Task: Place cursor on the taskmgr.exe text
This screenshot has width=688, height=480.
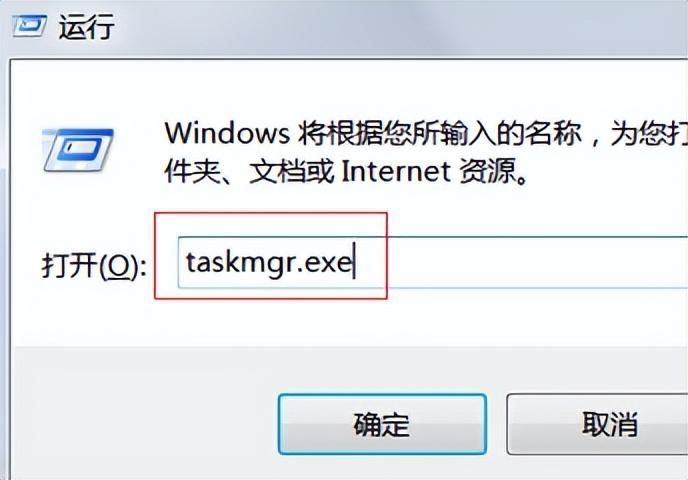Action: (x=269, y=263)
